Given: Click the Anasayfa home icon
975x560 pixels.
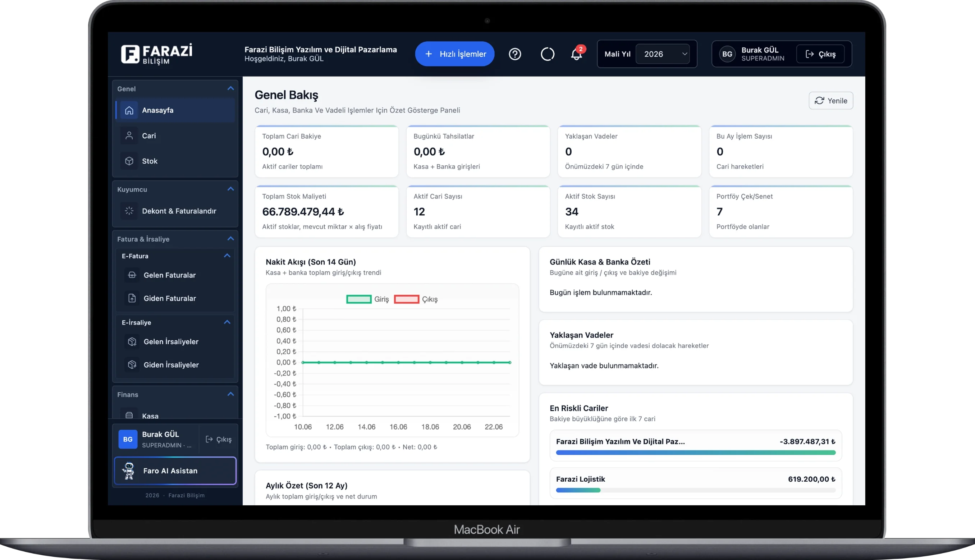Looking at the screenshot, I should coord(129,110).
